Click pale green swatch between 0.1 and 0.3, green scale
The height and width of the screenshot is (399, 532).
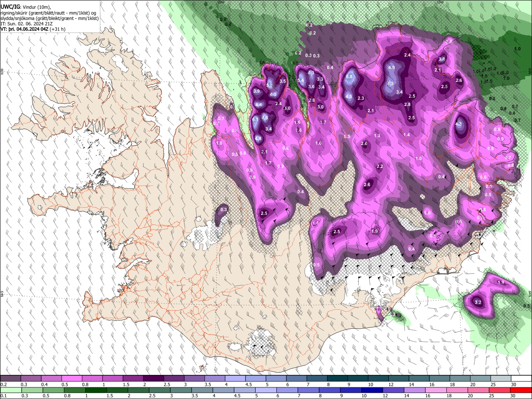click(11, 390)
